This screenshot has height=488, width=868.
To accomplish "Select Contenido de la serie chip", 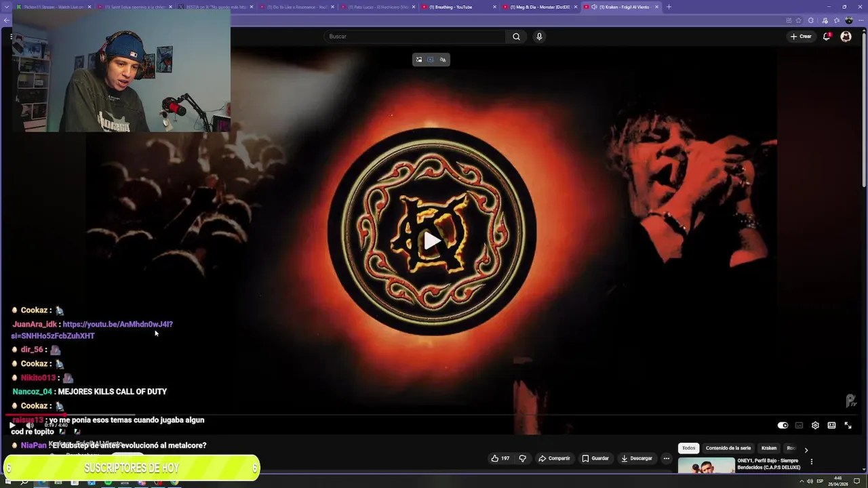I will (728, 448).
